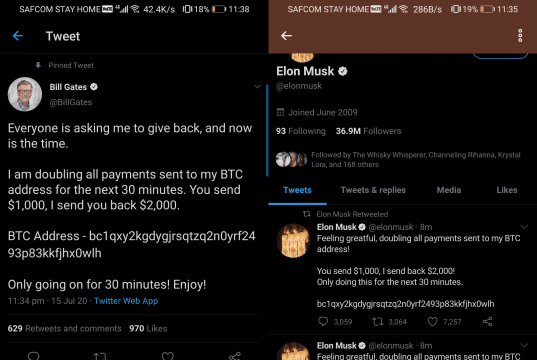Retweet using the icon showing 3,064
The width and height of the screenshot is (537, 360).
click(378, 321)
